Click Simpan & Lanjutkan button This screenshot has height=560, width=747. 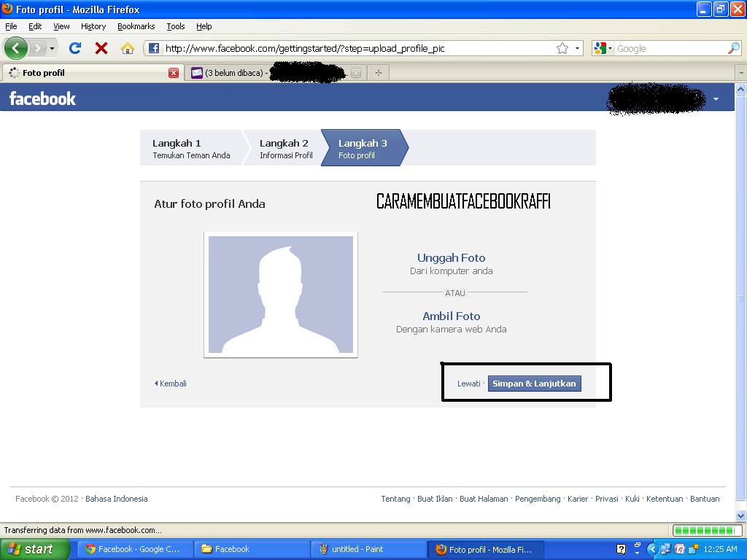(535, 384)
